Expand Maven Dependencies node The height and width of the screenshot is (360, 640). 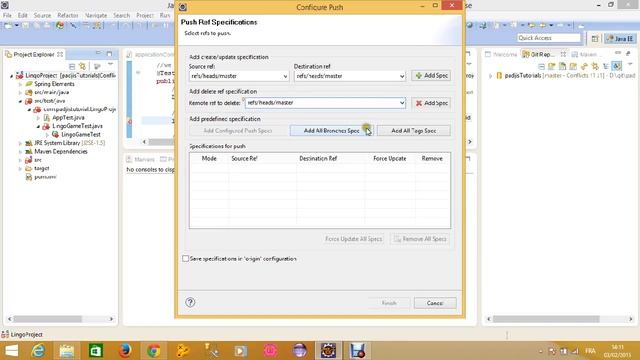[20, 152]
